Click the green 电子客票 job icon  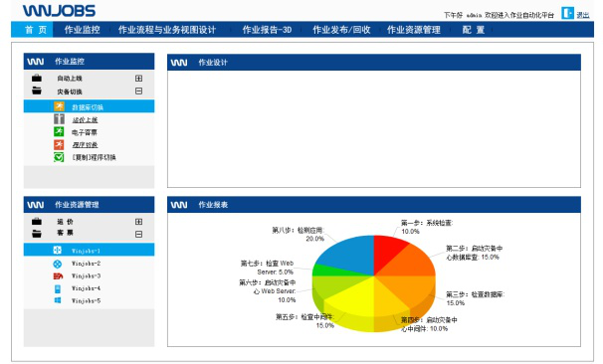59,132
